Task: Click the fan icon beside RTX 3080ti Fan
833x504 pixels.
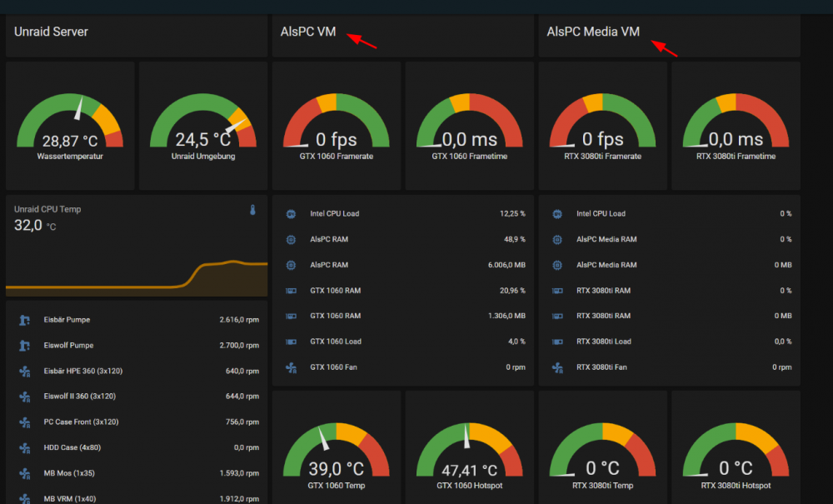Action: tap(557, 367)
